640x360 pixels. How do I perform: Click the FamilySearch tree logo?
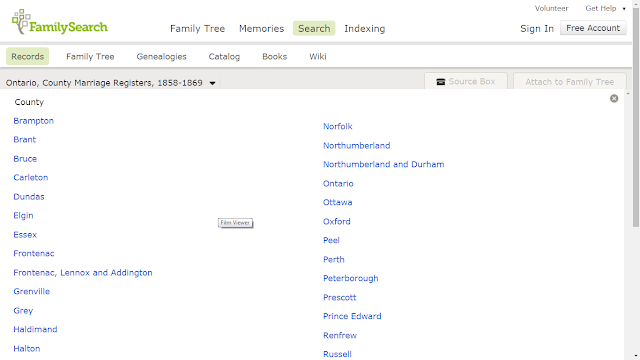(60, 22)
